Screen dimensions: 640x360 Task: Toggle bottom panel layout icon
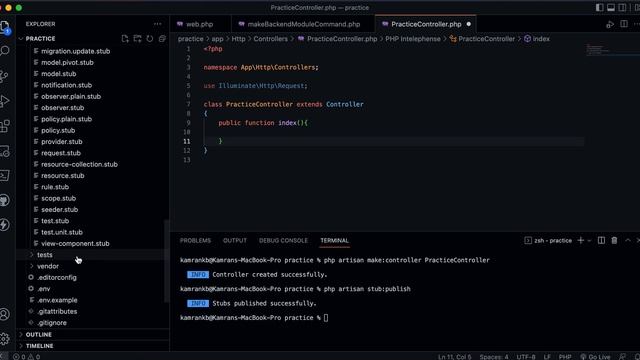pos(611,7)
